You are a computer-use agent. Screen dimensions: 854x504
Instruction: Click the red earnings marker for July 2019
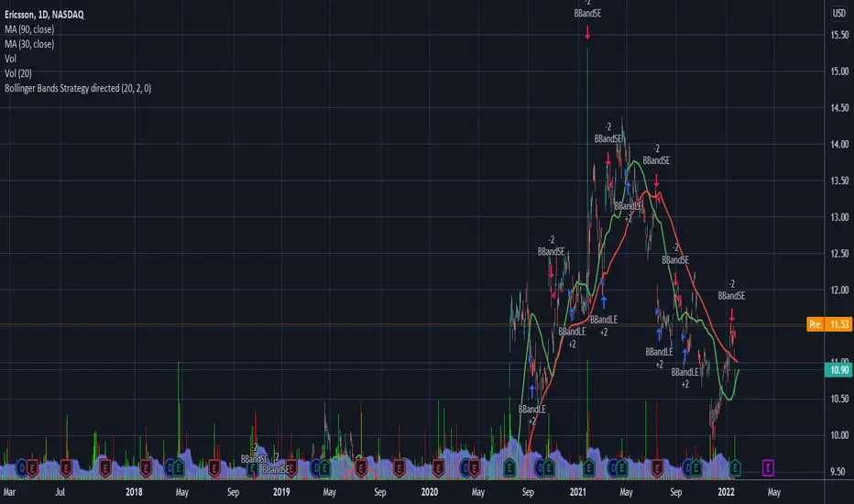(360, 467)
